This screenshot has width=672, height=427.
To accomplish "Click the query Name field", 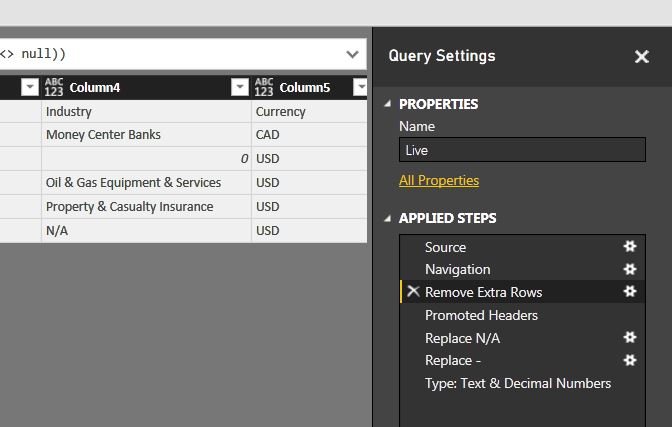I will pos(521,150).
